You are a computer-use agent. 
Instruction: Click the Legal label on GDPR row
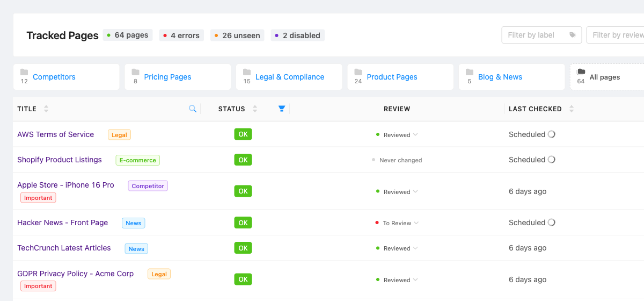point(159,274)
